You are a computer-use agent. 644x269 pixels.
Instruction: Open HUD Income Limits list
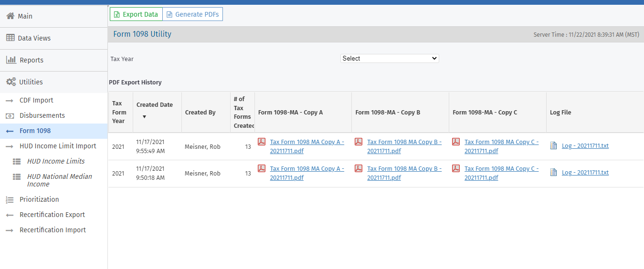pyautogui.click(x=56, y=161)
